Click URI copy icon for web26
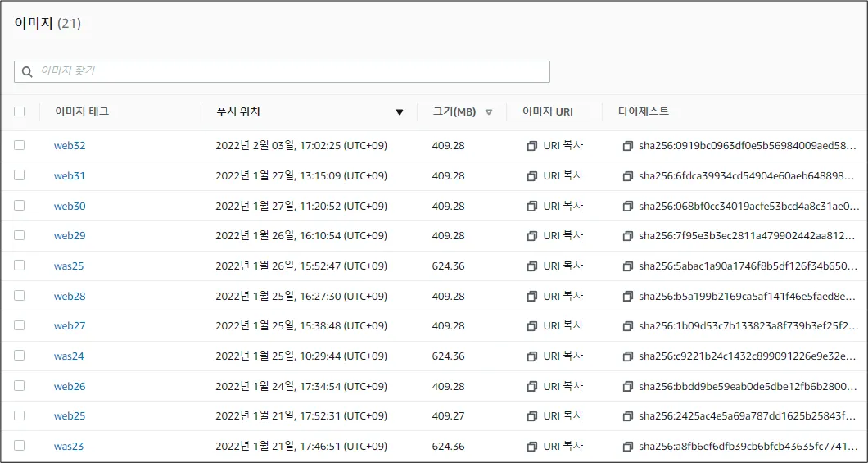Image resolution: width=868 pixels, height=463 pixels. click(531, 387)
